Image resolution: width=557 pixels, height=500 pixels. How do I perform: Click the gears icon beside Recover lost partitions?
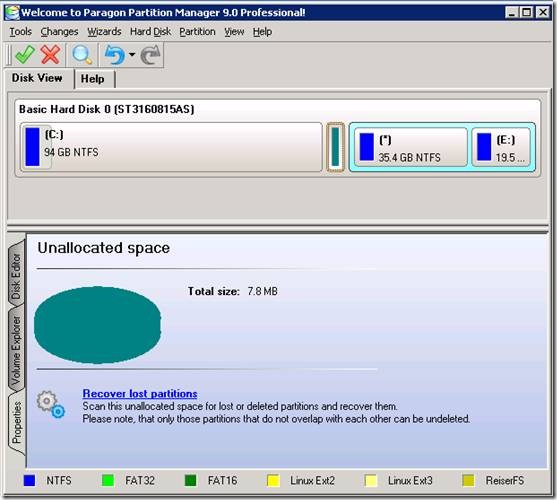[x=50, y=405]
